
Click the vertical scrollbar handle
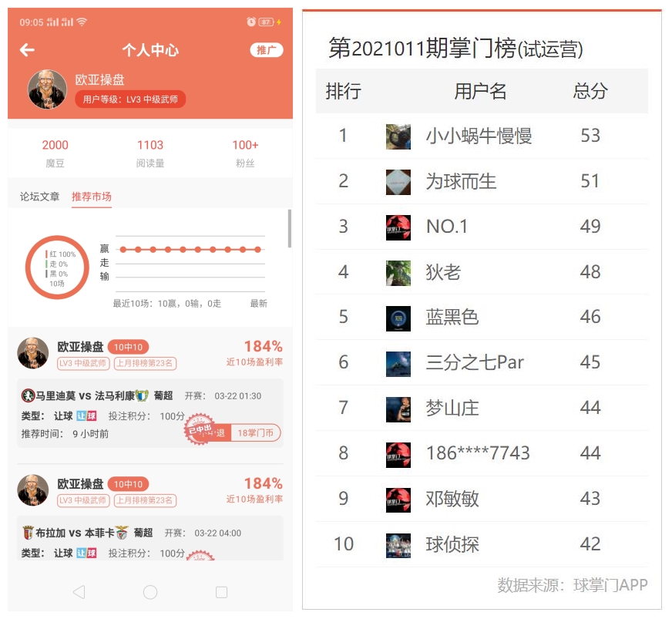coord(290,228)
